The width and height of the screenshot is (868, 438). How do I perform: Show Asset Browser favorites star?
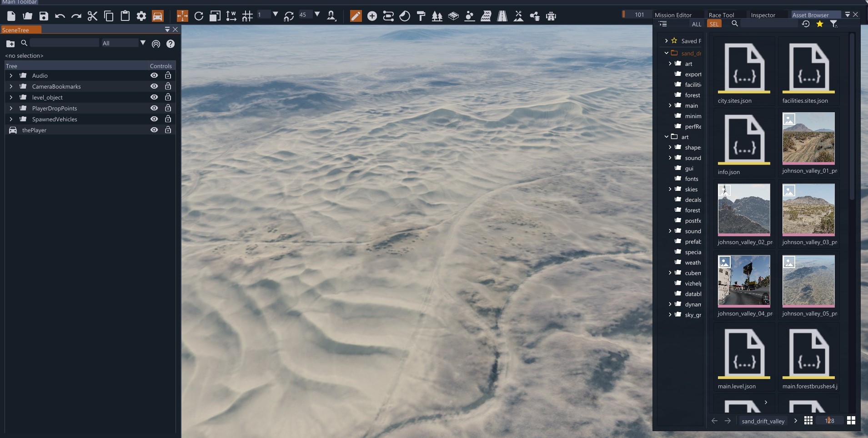tap(820, 24)
